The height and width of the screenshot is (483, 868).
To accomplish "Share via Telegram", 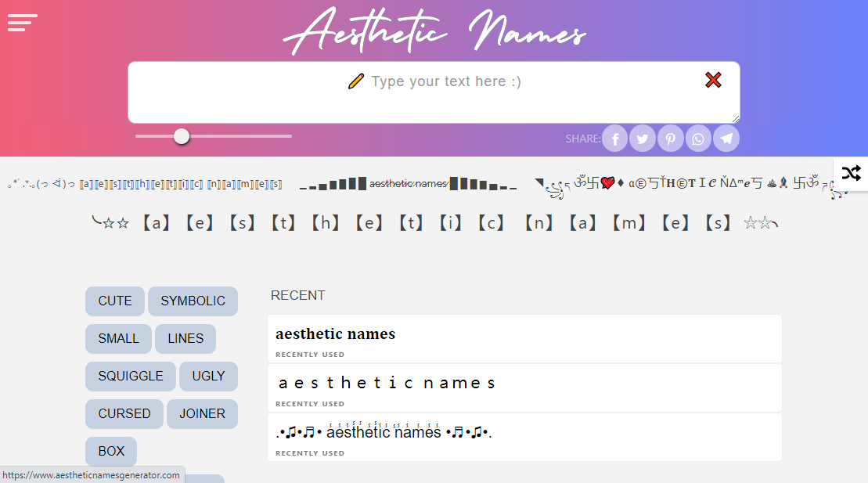I will point(726,138).
